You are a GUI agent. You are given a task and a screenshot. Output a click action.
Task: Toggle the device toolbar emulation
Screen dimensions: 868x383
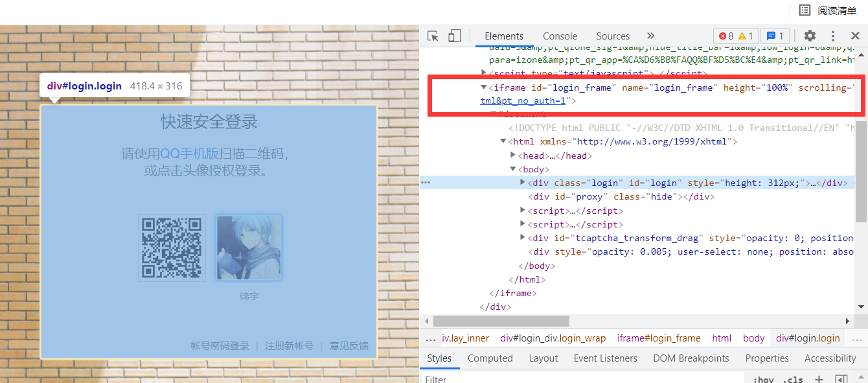tap(454, 36)
